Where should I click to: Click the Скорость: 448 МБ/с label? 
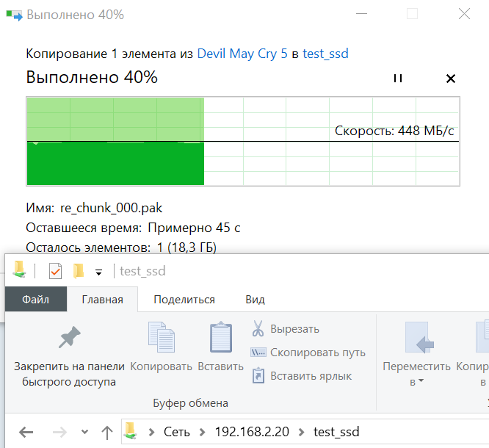394,131
